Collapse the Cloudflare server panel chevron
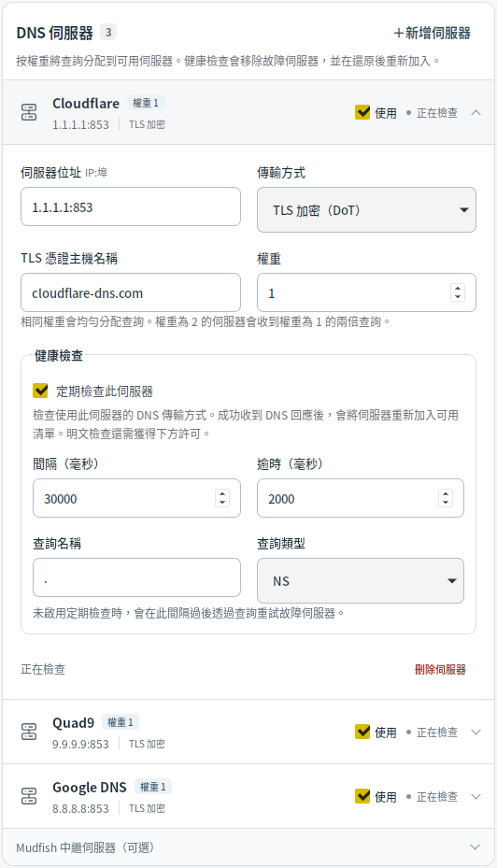This screenshot has height=868, width=497. pos(476,112)
